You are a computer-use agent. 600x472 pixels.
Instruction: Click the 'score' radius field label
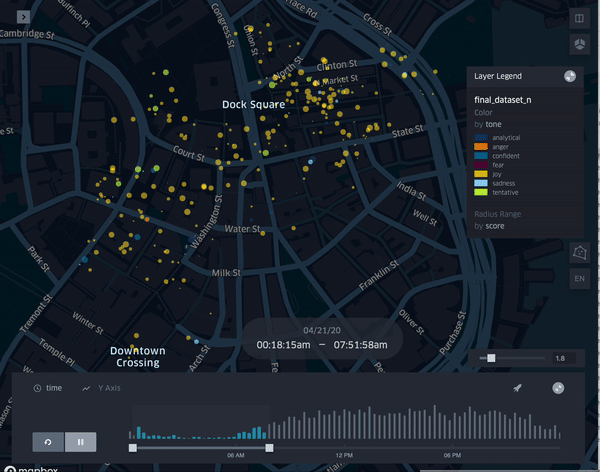point(495,226)
